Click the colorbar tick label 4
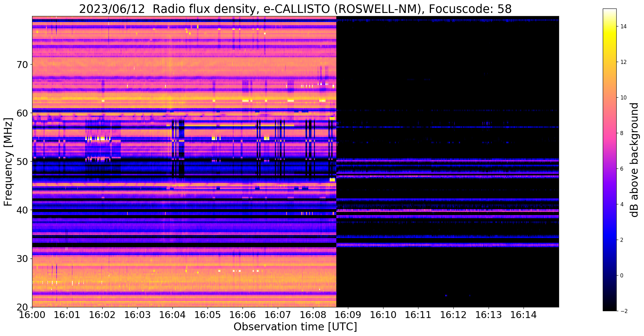This screenshot has height=336, width=644. pos(621,204)
